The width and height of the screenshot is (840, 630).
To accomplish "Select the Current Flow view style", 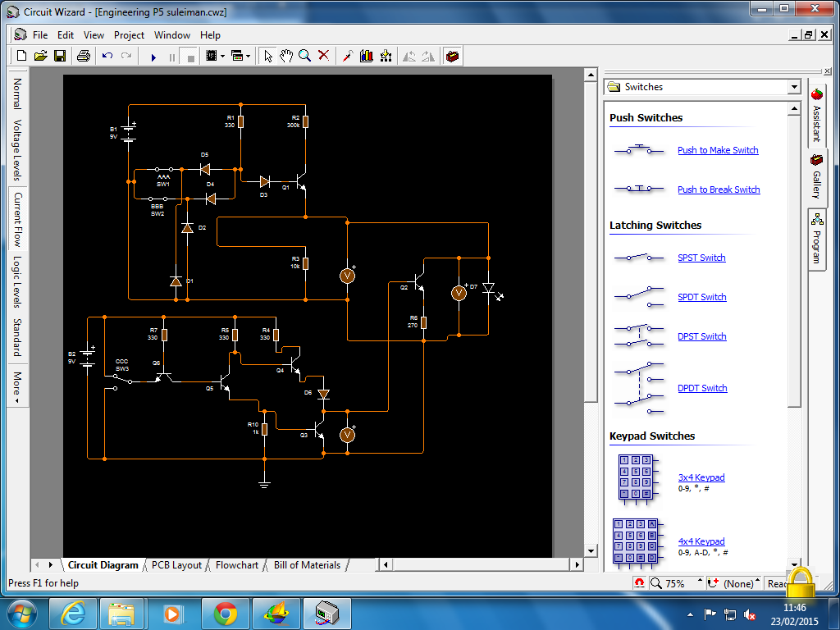I will pyautogui.click(x=17, y=219).
